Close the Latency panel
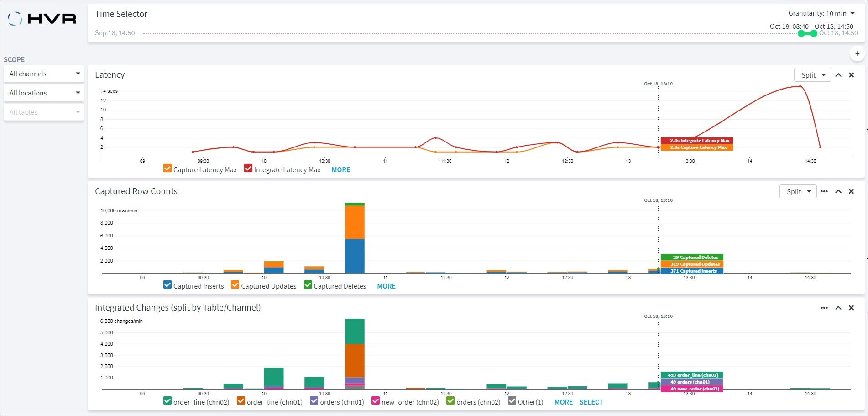Image resolution: width=868 pixels, height=416 pixels. (851, 75)
